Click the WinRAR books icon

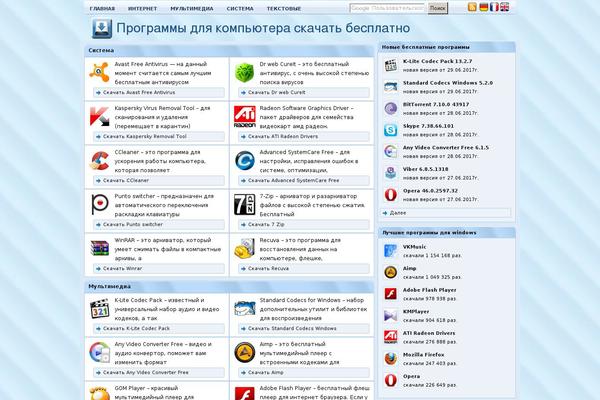click(99, 248)
